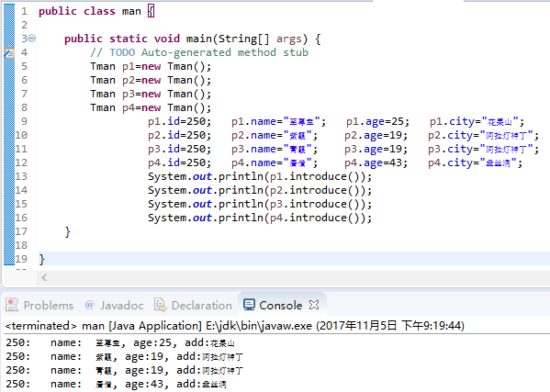
Task: Click the TODO task marker on line 4
Action: [9, 53]
